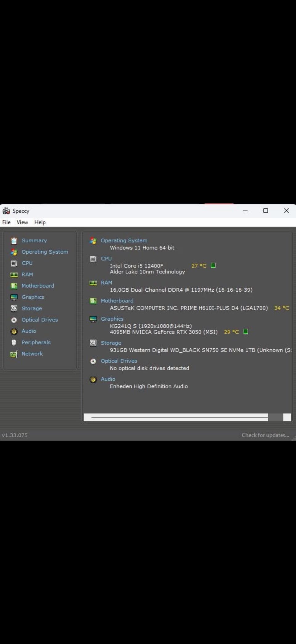Viewport: 296px width, 644px height.
Task: Click Motherboard heading in summary pane
Action: 117,301
